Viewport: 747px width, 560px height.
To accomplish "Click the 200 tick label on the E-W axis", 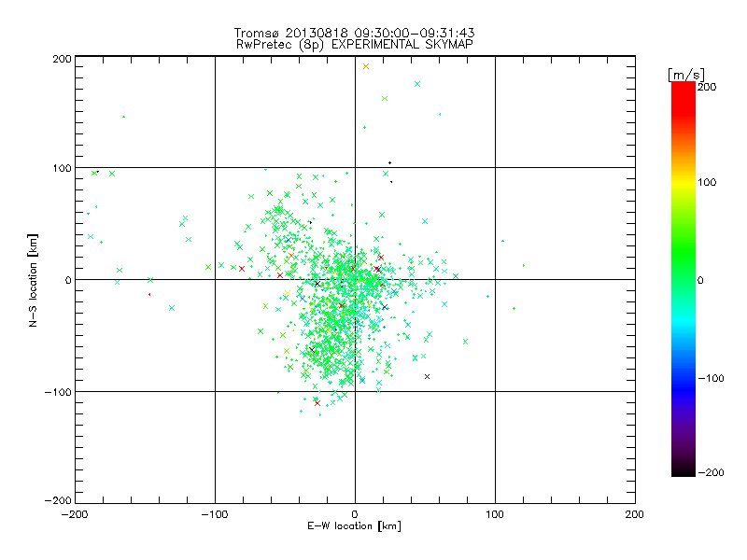I will click(635, 515).
